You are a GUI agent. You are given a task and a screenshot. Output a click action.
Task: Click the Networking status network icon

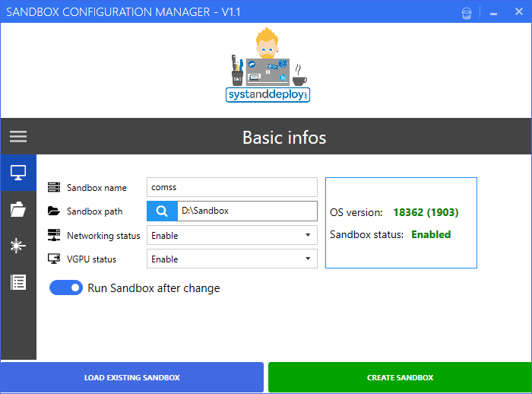coord(54,235)
